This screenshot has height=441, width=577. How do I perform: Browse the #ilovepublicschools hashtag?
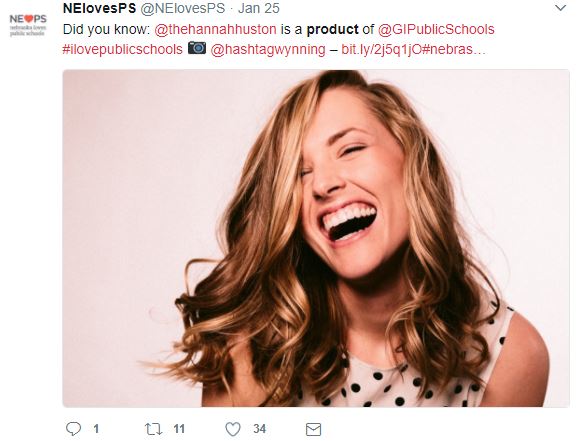123,49
